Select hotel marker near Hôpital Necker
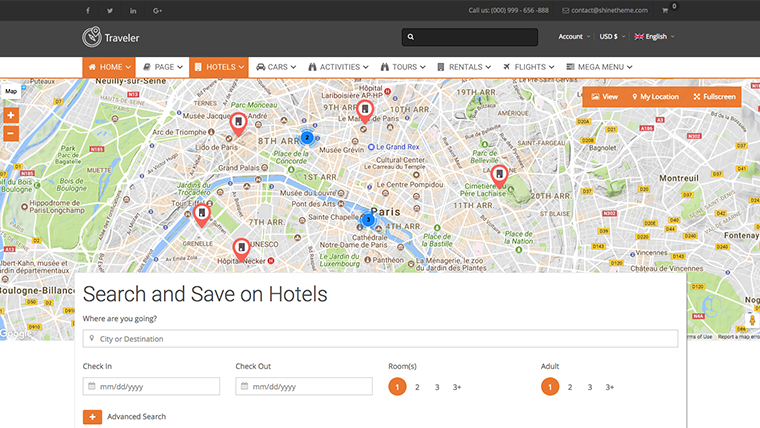 pos(241,250)
